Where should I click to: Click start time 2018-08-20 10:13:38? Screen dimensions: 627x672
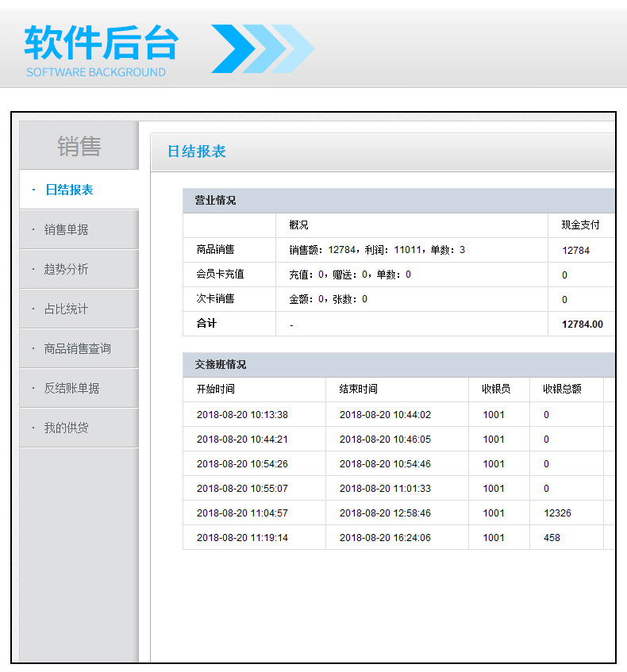point(242,414)
